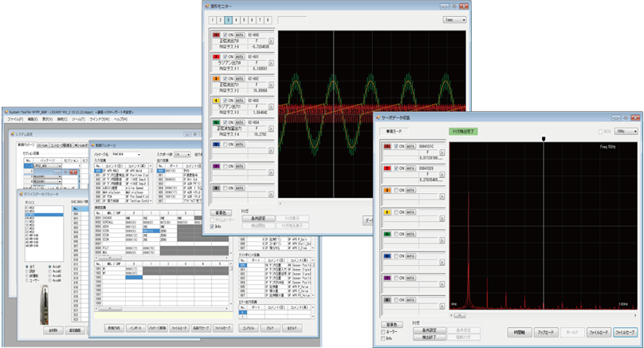The image size is (644, 348).
Task: Open the 入力ポート数 dropdown
Action: pyautogui.click(x=183, y=155)
